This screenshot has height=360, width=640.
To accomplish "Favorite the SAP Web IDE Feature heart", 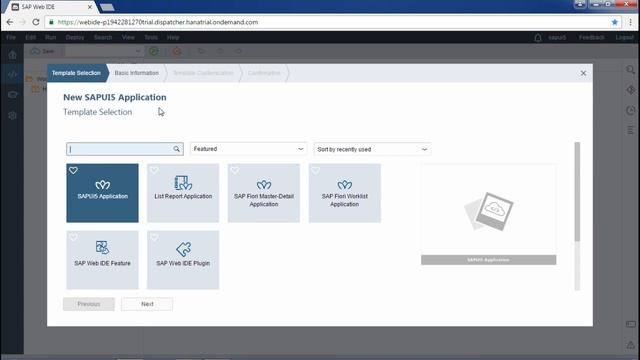I will [73, 238].
